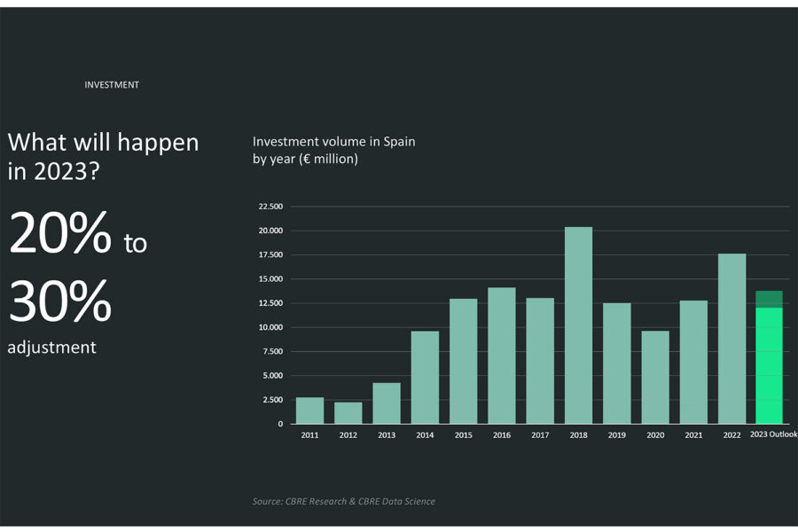798x532 pixels.
Task: Click the 2014 bar in the chart
Action: [x=425, y=377]
